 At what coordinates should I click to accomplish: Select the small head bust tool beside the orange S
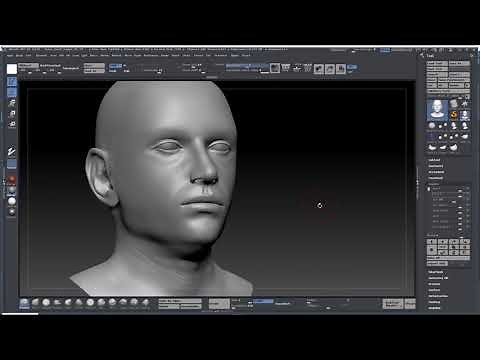(x=465, y=115)
